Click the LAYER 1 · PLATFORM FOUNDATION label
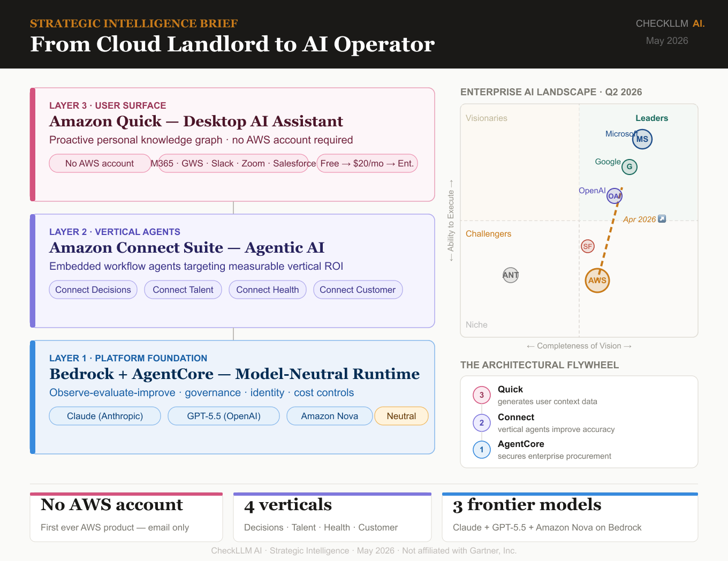Image resolution: width=728 pixels, height=561 pixels. pos(128,358)
